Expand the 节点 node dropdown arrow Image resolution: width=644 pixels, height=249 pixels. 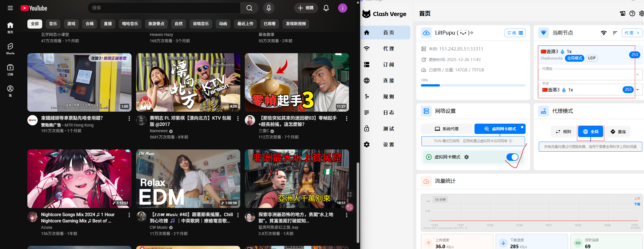pyautogui.click(x=637, y=90)
